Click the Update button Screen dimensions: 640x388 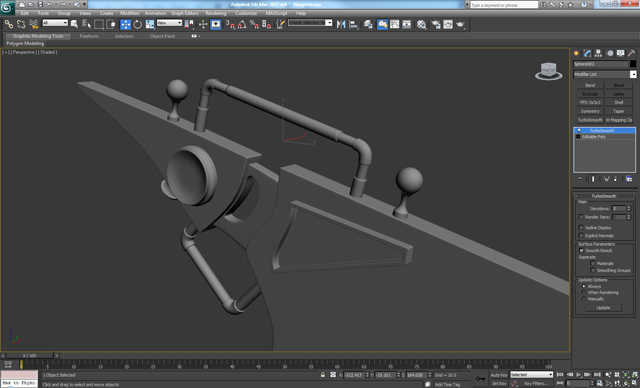(603, 308)
